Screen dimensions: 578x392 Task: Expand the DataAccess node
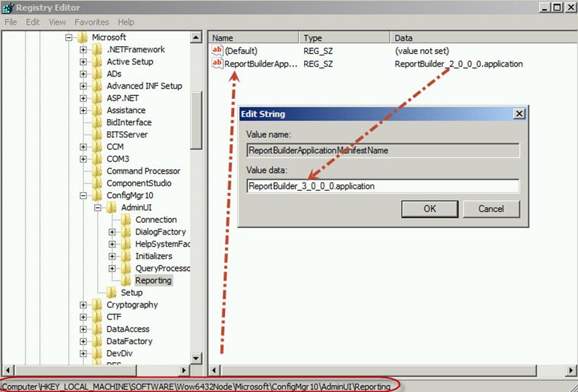[x=83, y=329]
